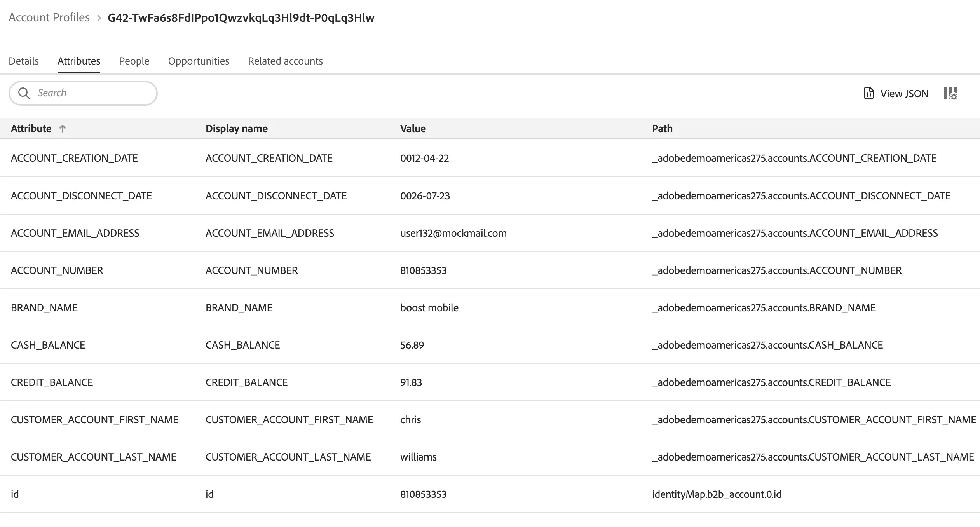Image resolution: width=980 pixels, height=527 pixels.
Task: Select the CREDIT_BALANCE path cell
Action: pyautogui.click(x=771, y=382)
